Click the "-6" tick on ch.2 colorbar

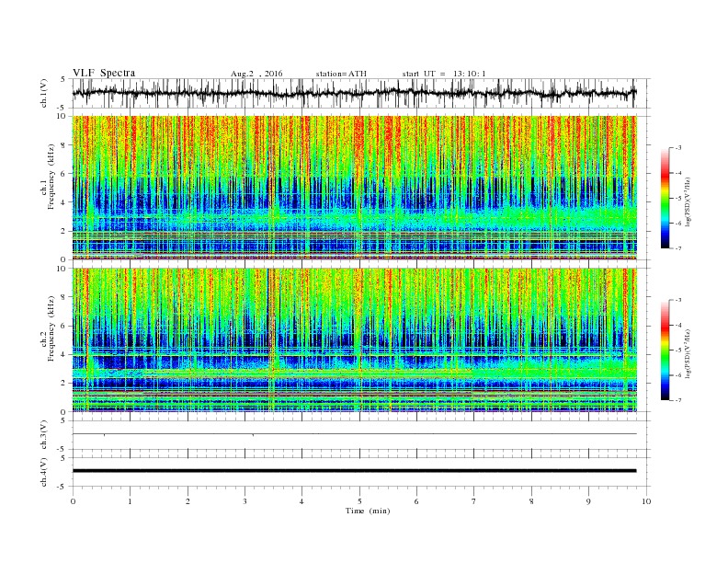(x=678, y=375)
